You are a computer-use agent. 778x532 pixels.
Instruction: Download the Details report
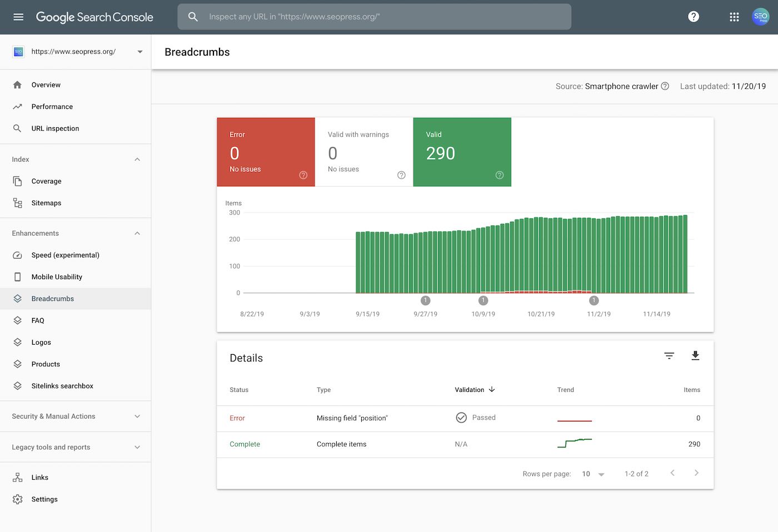coord(695,356)
